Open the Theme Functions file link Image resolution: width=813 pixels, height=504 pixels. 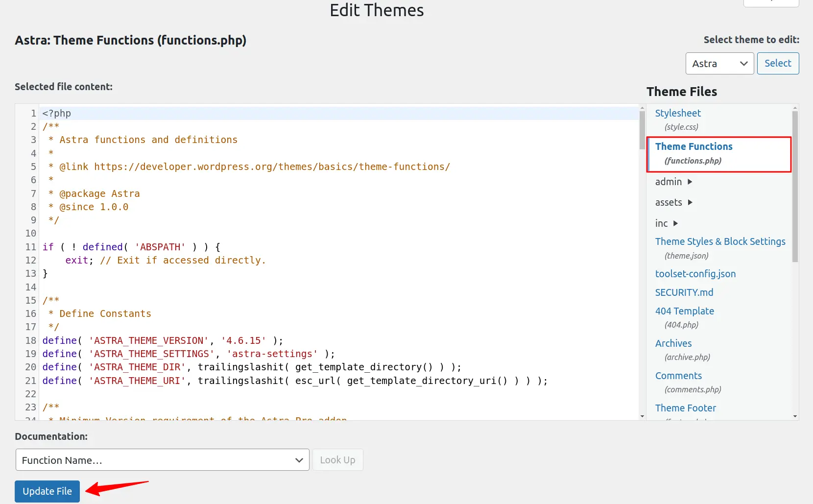693,146
